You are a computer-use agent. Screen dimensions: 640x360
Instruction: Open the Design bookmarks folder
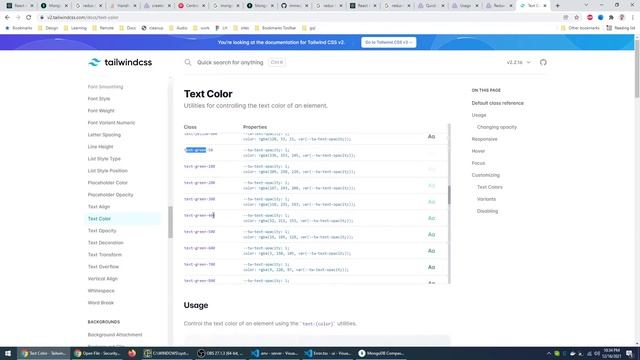(x=48, y=28)
